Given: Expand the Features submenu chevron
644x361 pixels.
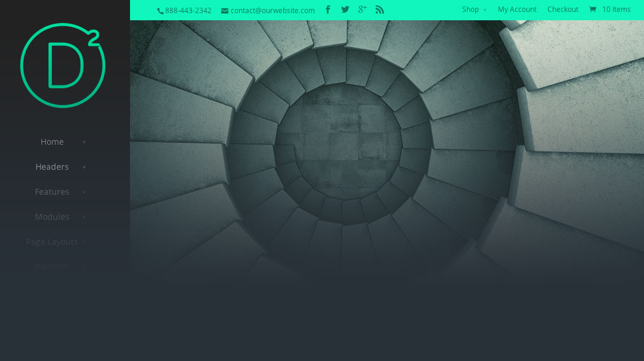Looking at the screenshot, I should coord(84,192).
